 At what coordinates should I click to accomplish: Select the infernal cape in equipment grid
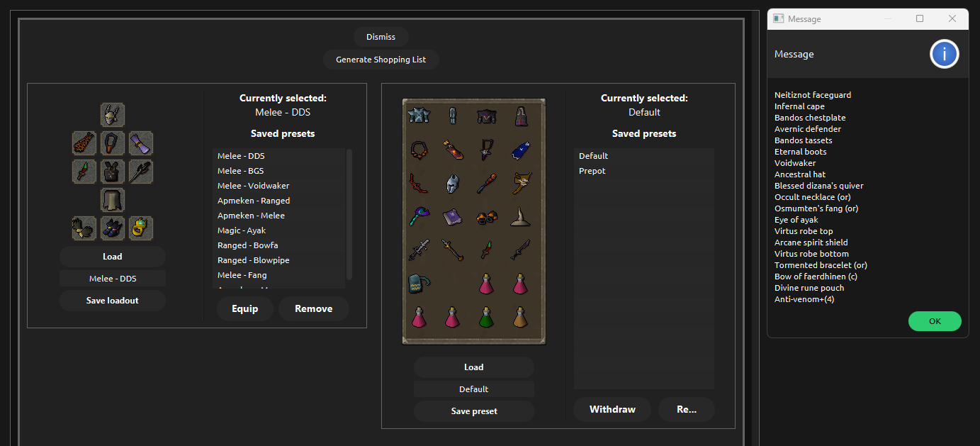pos(84,143)
